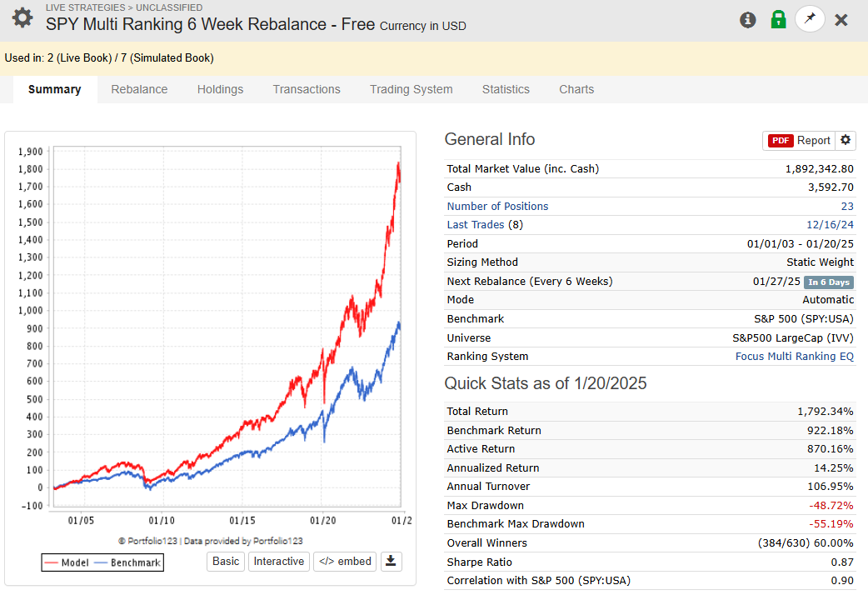Click the S&P 500 (SPY:USA) benchmark value
Image resolution: width=868 pixels, height=605 pixels.
804,318
